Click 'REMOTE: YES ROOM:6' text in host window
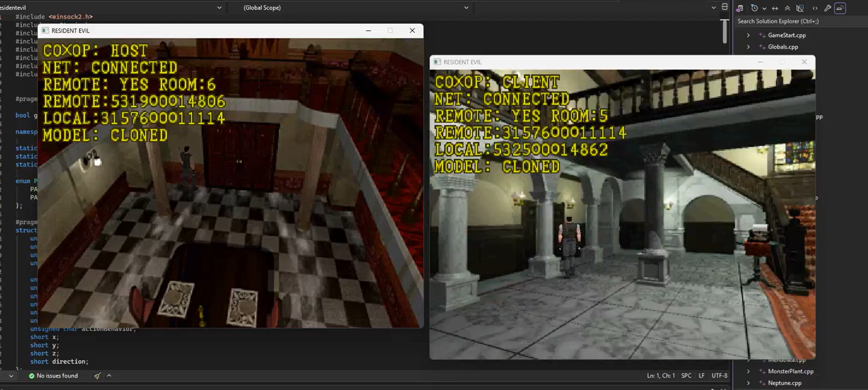868x390 pixels. [129, 85]
